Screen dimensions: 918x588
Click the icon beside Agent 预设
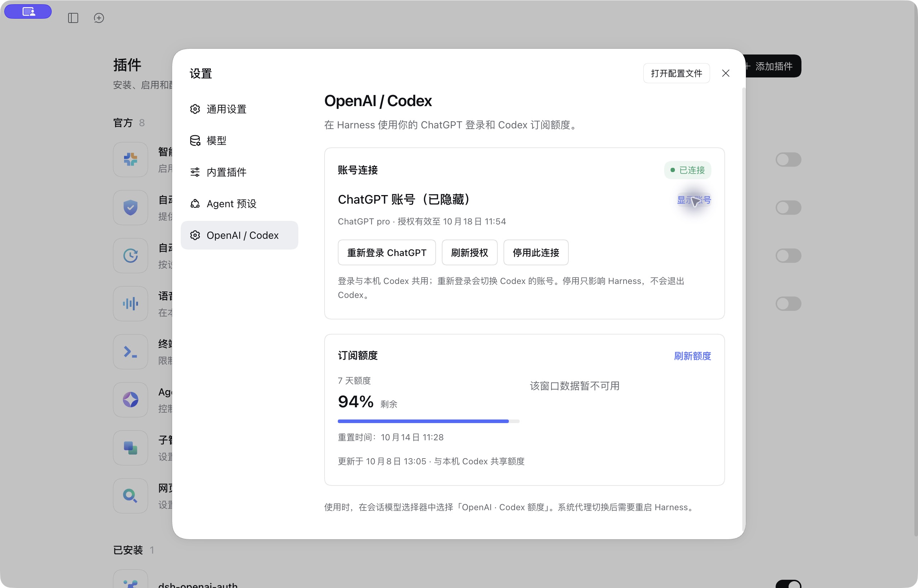tap(195, 204)
